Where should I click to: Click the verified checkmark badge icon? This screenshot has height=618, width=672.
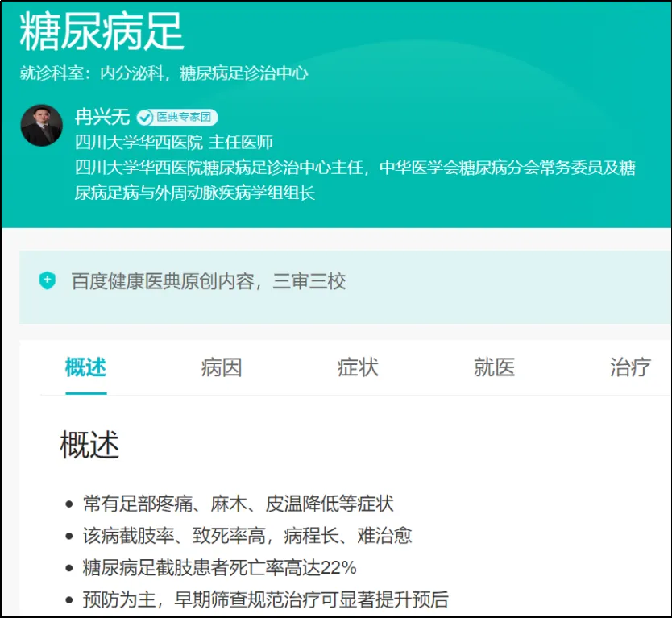[144, 118]
